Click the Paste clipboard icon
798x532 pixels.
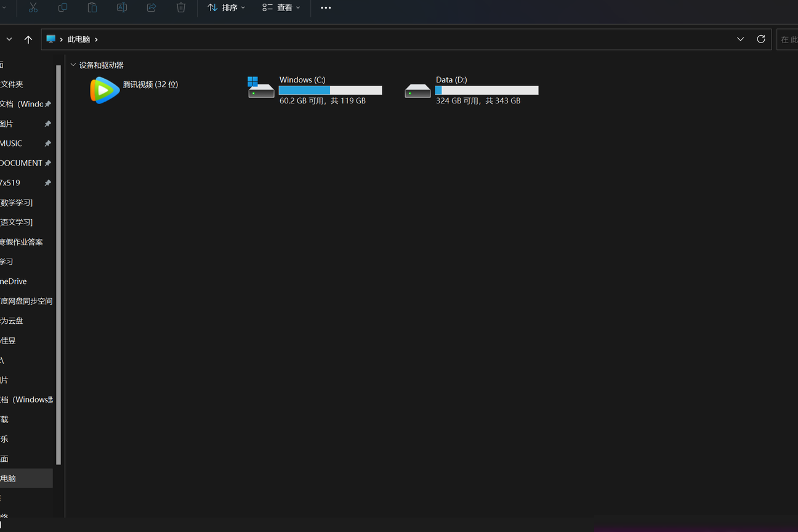coord(92,7)
